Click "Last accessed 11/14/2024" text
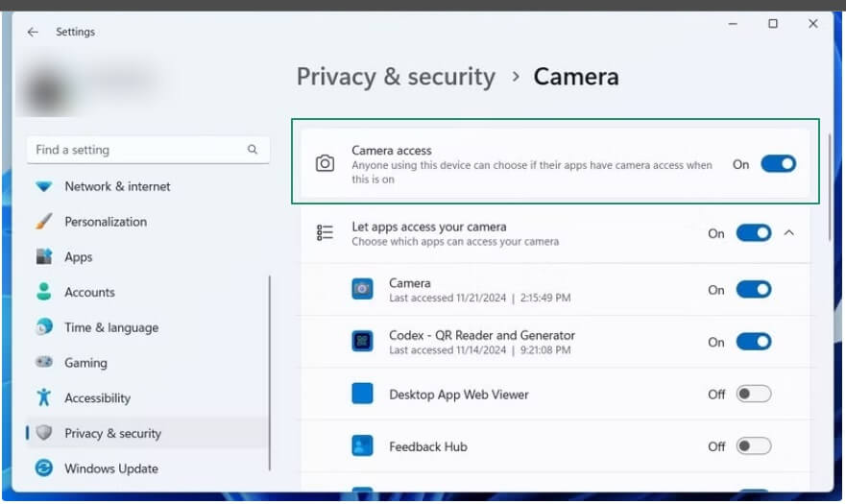The image size is (846, 504). pos(447,350)
